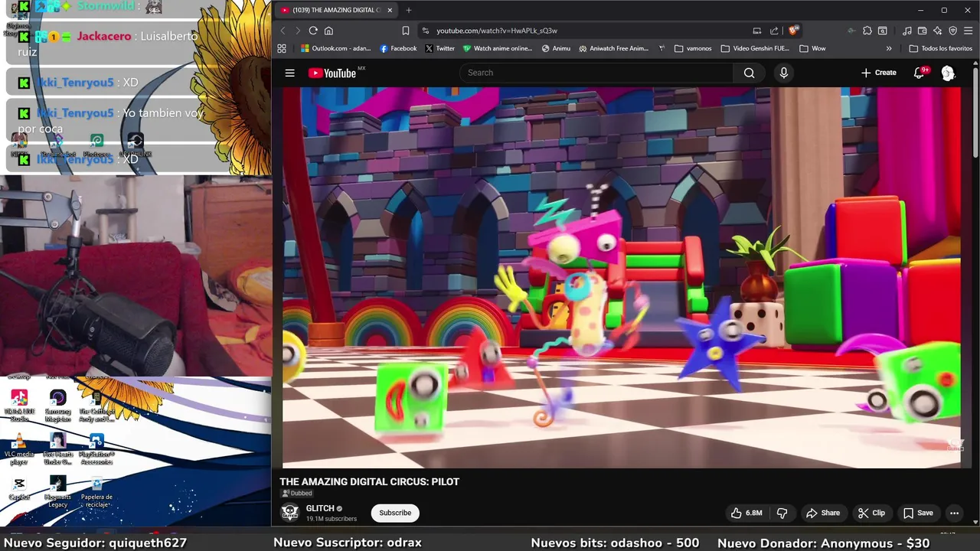Screen dimensions: 980x551
Task: Click the youtube.com address bar URL
Action: (x=497, y=31)
